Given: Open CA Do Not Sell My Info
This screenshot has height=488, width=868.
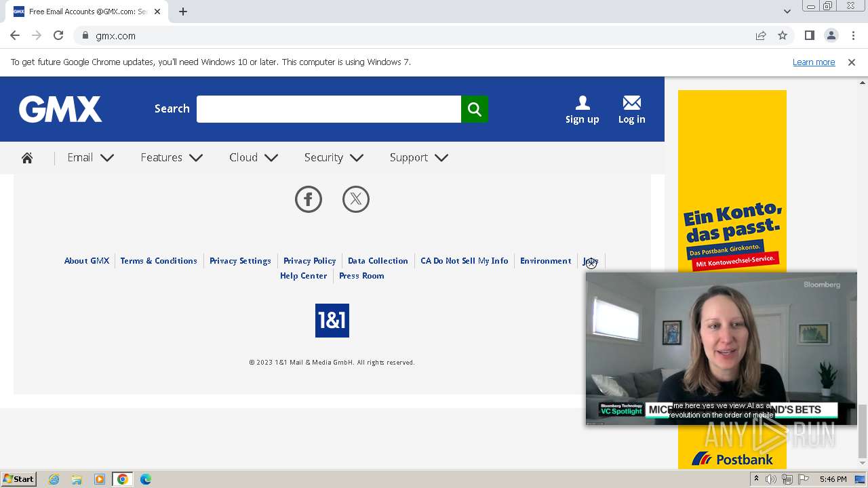Looking at the screenshot, I should pyautogui.click(x=465, y=261).
